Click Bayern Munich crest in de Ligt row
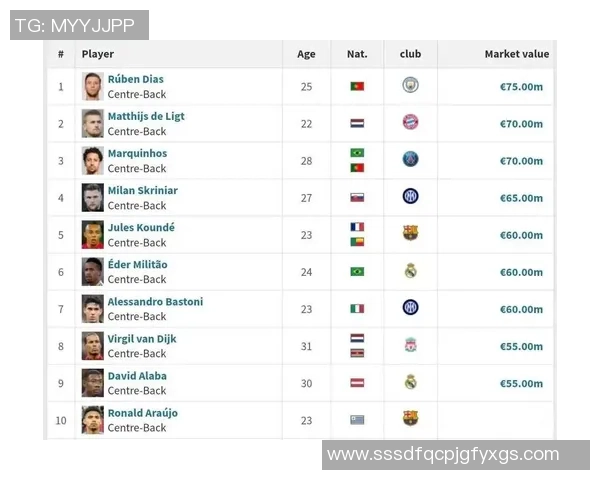This screenshot has width=600, height=480. [410, 123]
